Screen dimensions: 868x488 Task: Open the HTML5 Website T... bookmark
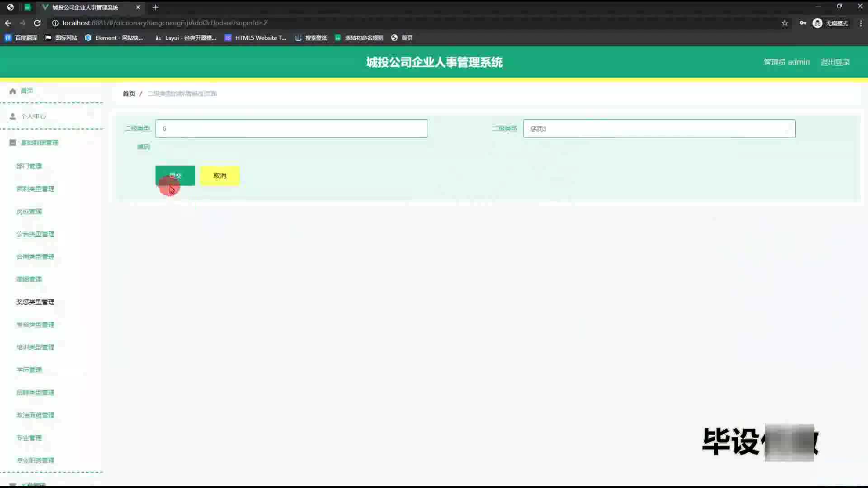pyautogui.click(x=255, y=38)
